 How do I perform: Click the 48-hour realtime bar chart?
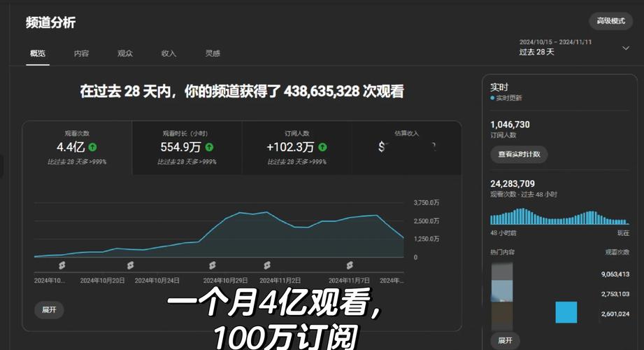[x=559, y=216]
